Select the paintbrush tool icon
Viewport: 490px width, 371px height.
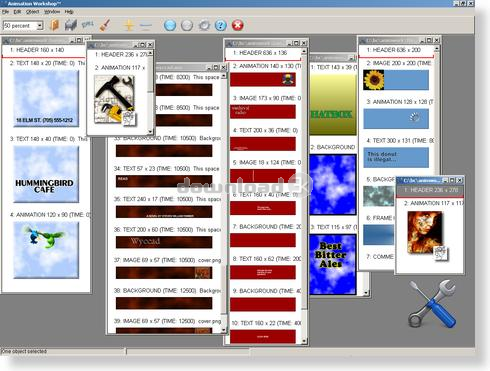tap(105, 25)
